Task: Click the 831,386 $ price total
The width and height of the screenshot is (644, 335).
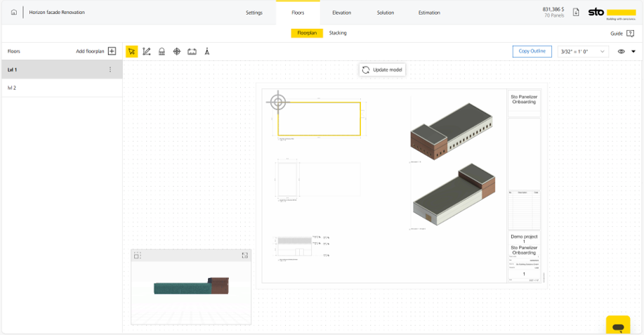Action: pos(553,9)
